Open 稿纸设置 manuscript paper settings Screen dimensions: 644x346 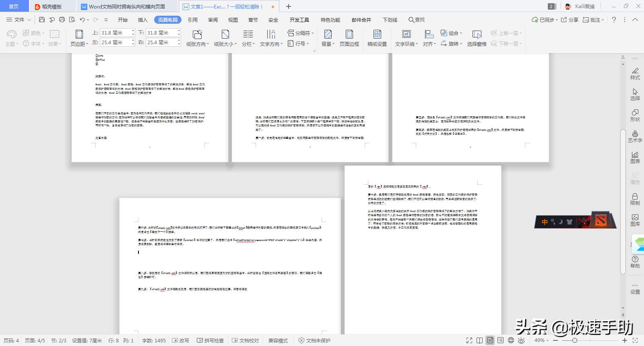[x=377, y=38]
